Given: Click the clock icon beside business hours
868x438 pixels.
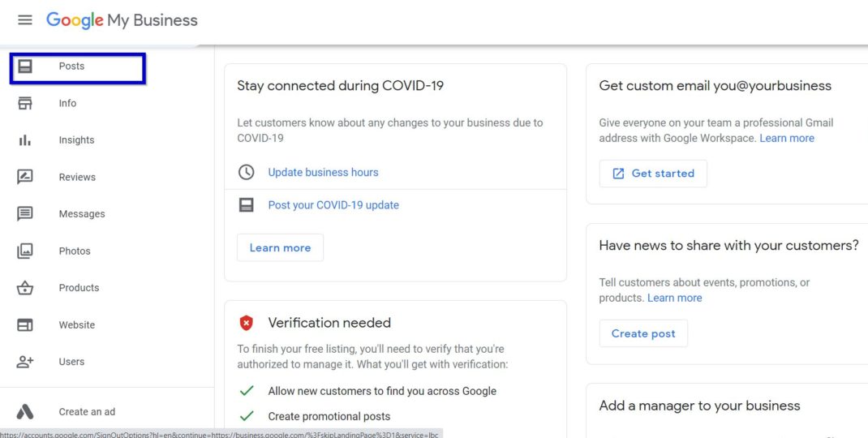Looking at the screenshot, I should [247, 172].
